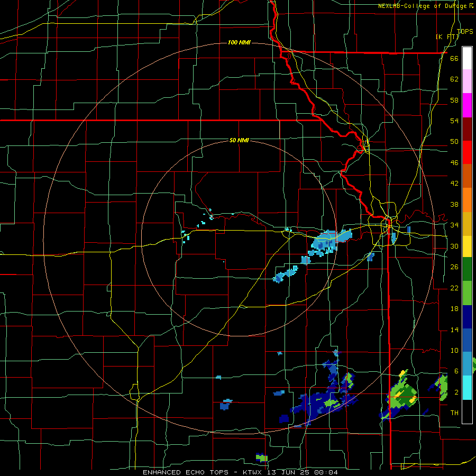Click the legend value 54
The width and height of the screenshot is (476, 476).
[454, 121]
